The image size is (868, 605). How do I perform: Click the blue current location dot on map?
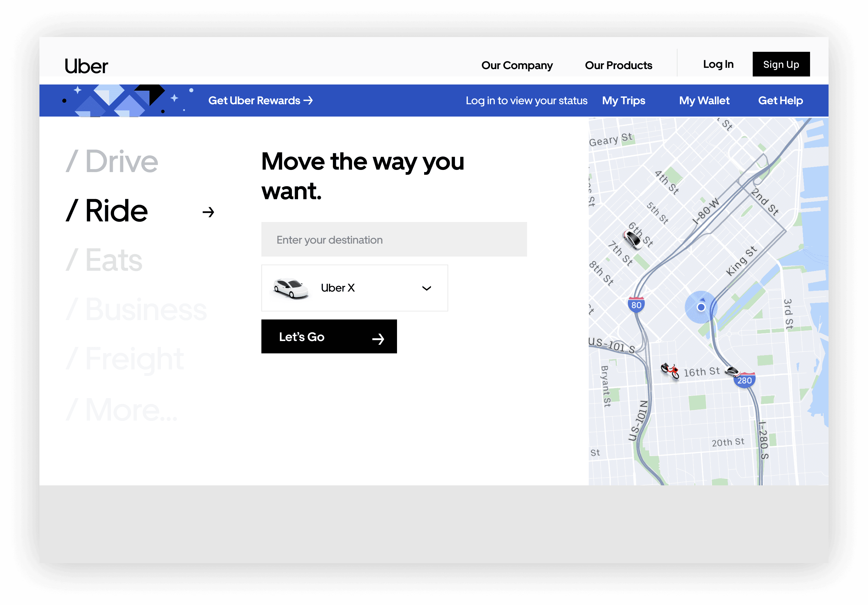click(701, 307)
